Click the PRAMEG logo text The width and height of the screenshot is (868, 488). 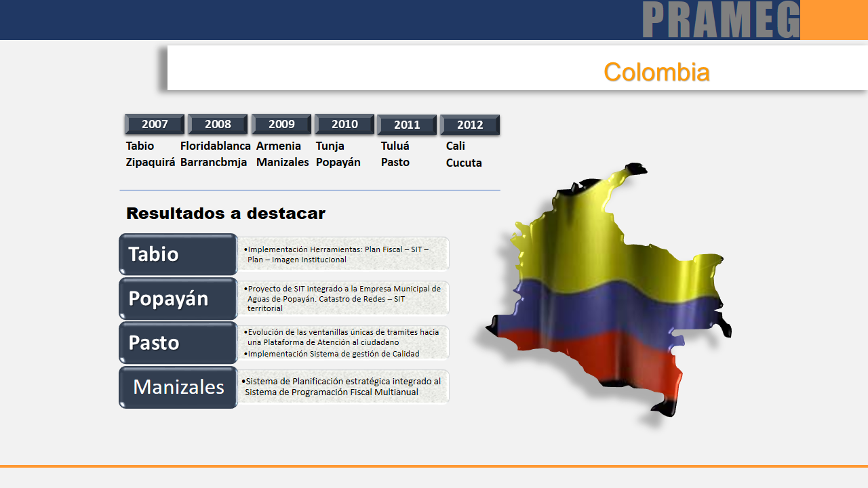click(x=721, y=20)
